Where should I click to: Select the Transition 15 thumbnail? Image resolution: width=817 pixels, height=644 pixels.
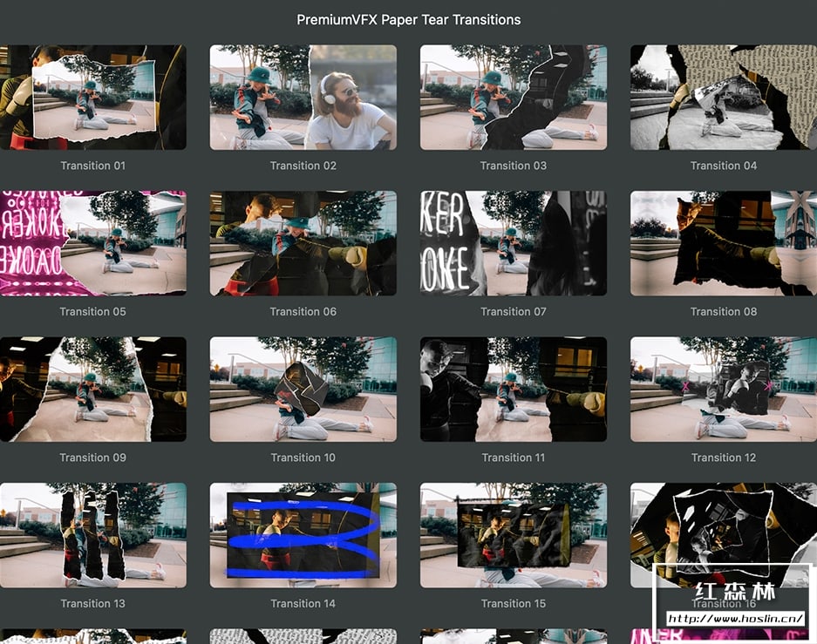pyautogui.click(x=514, y=535)
